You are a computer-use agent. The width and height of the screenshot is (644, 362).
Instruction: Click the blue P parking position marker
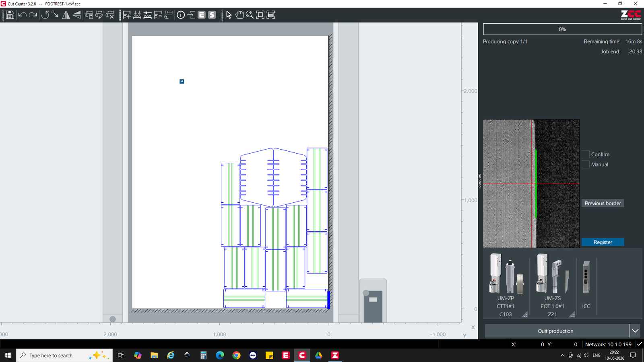click(182, 81)
